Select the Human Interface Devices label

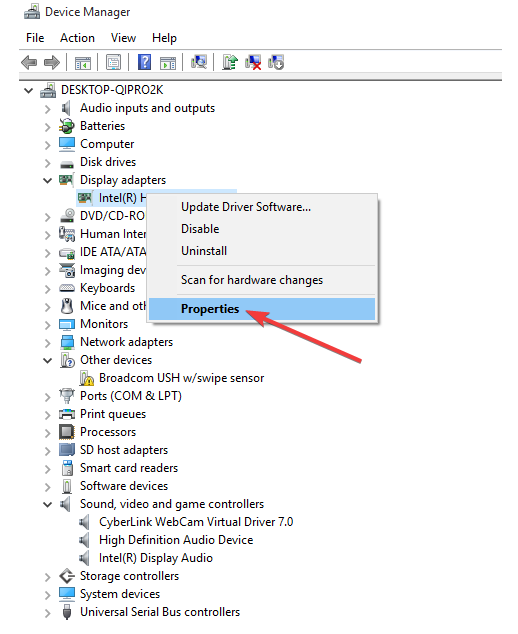tap(113, 234)
